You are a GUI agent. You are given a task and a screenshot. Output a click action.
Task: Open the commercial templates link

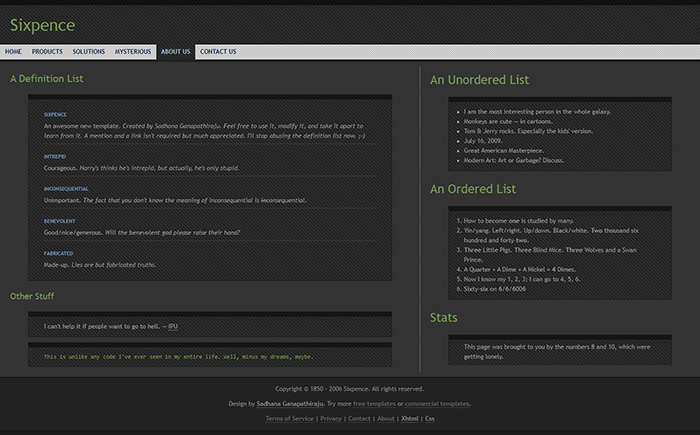point(437,404)
